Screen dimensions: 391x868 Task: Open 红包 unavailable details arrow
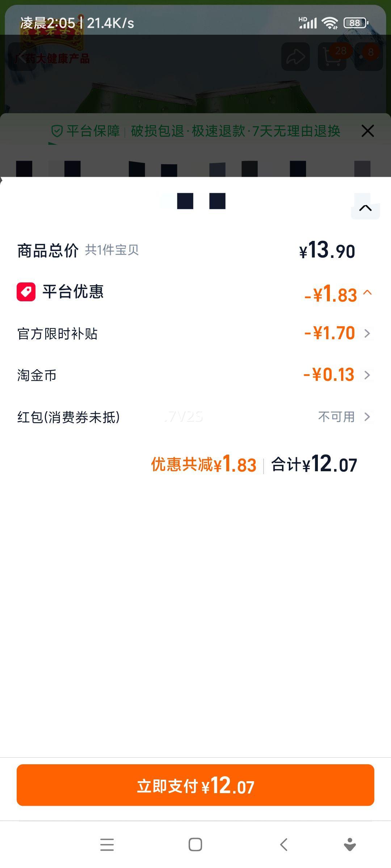[367, 417]
